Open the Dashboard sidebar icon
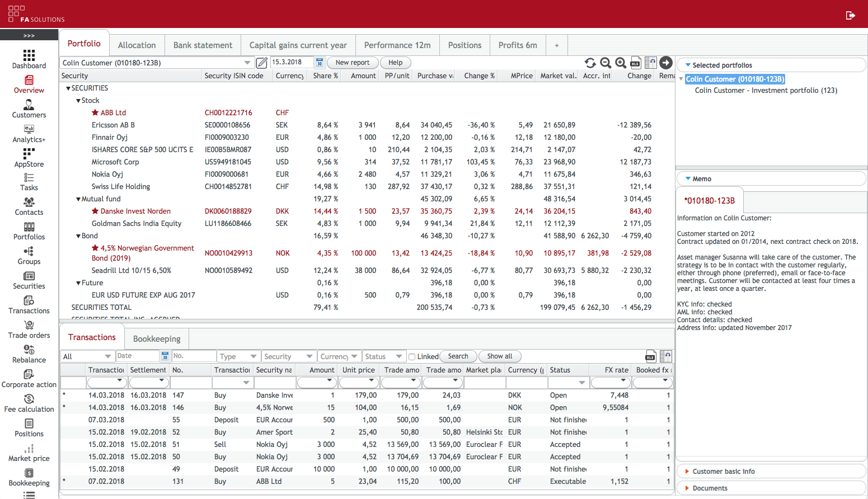 (x=29, y=59)
